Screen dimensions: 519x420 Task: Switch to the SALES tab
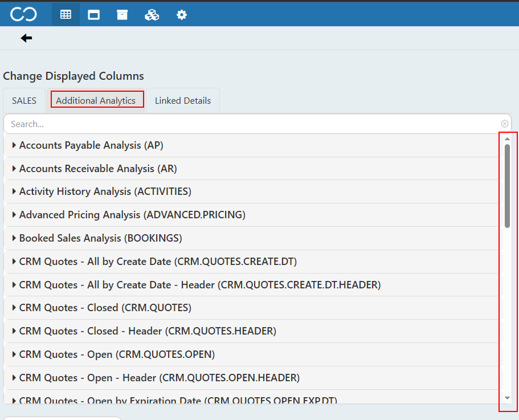24,101
